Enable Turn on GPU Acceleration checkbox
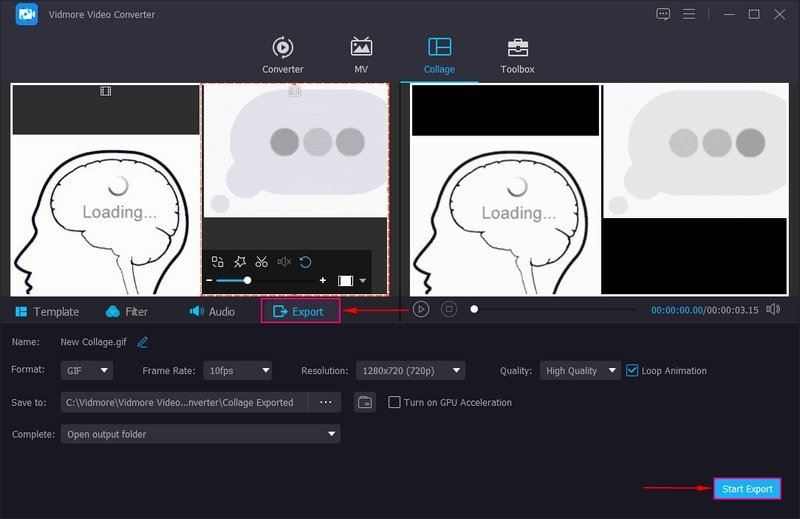Viewport: 800px width, 519px height. coord(395,402)
